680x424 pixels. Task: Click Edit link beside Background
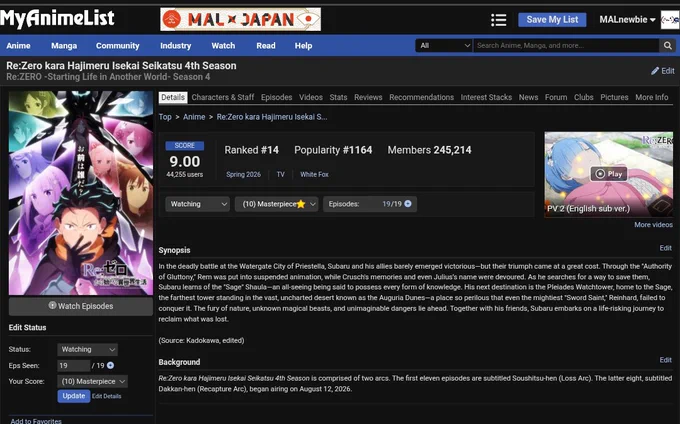tap(665, 360)
